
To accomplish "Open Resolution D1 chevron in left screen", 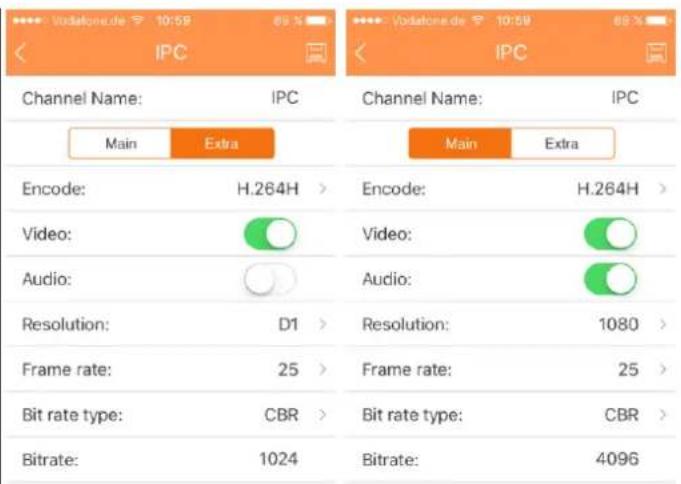I will [x=323, y=324].
